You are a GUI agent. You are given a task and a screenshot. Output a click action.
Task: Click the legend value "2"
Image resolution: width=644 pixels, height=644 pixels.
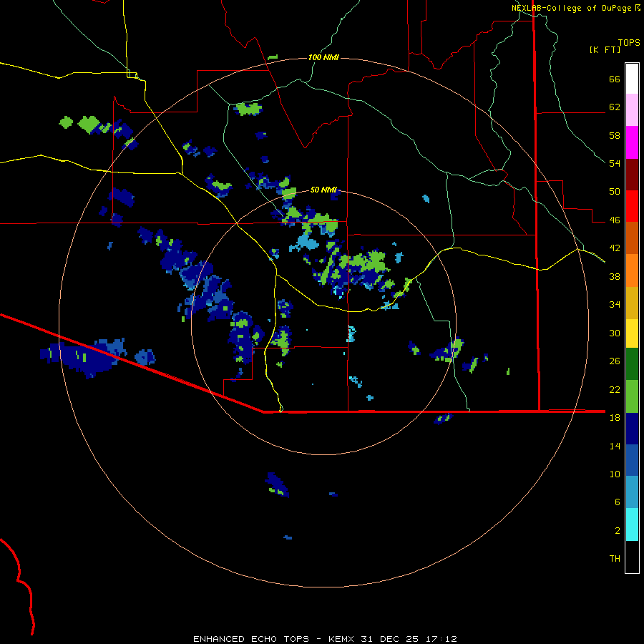(618, 531)
